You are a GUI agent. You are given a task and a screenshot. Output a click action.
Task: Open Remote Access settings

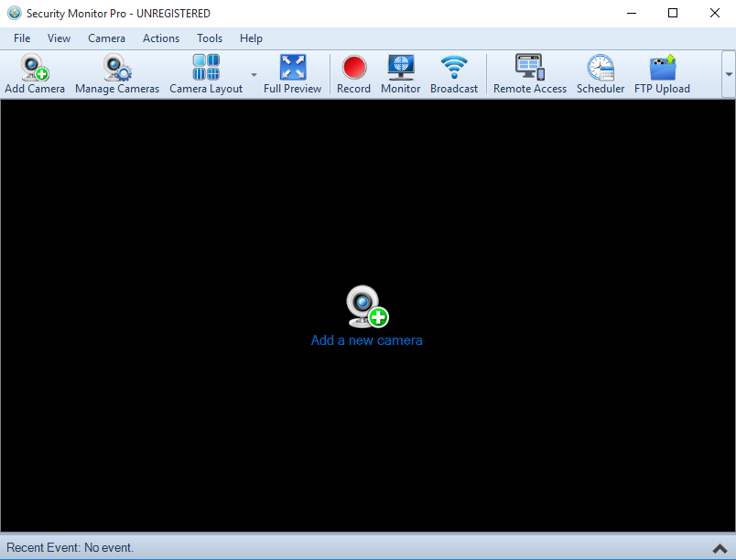(529, 74)
